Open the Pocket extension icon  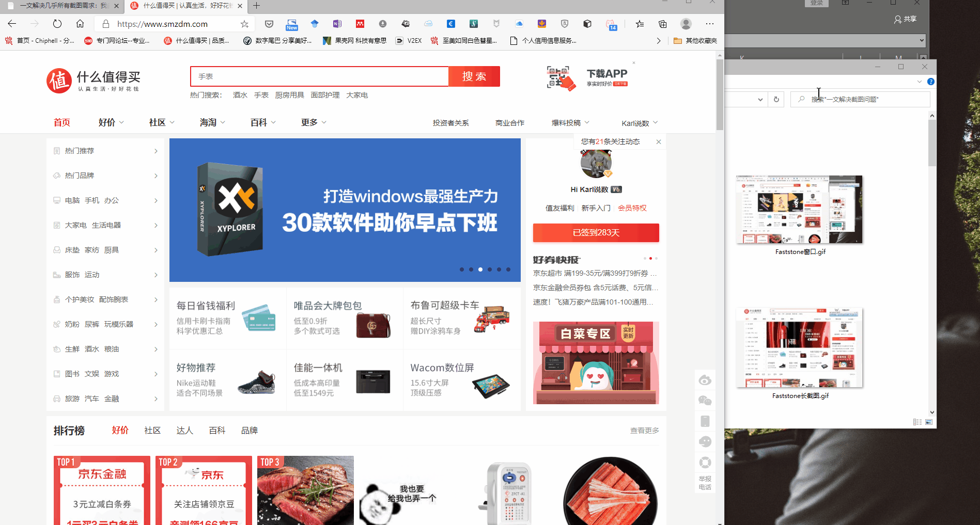click(x=269, y=24)
